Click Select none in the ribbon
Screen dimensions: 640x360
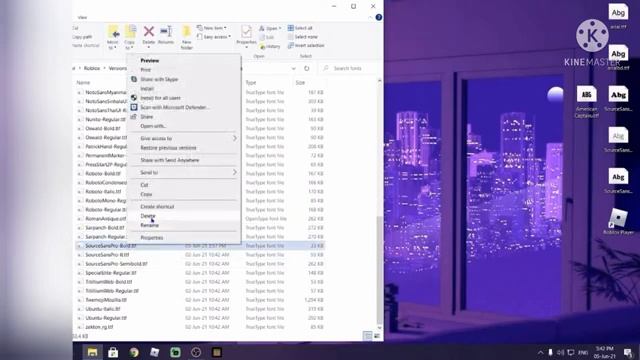(x=302, y=37)
